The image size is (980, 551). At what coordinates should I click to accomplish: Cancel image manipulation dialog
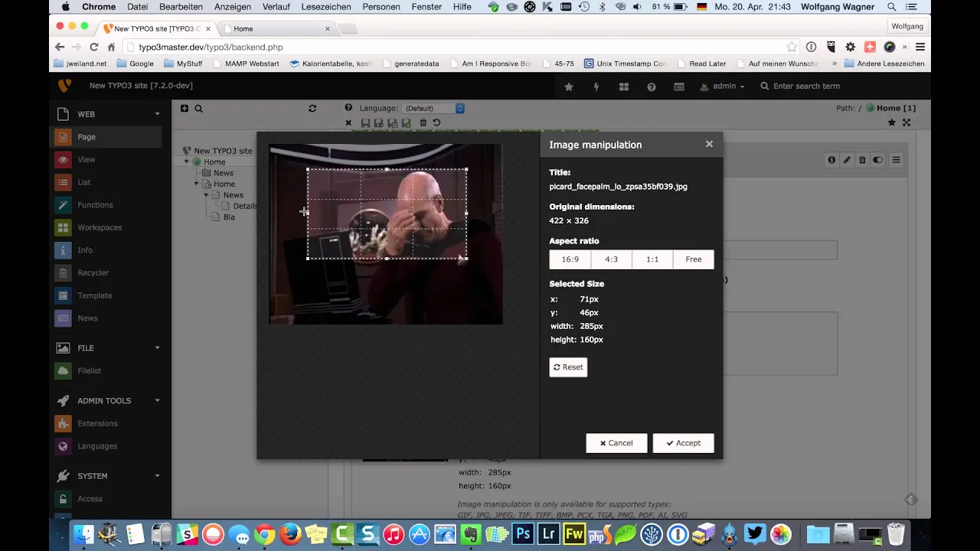pos(616,443)
